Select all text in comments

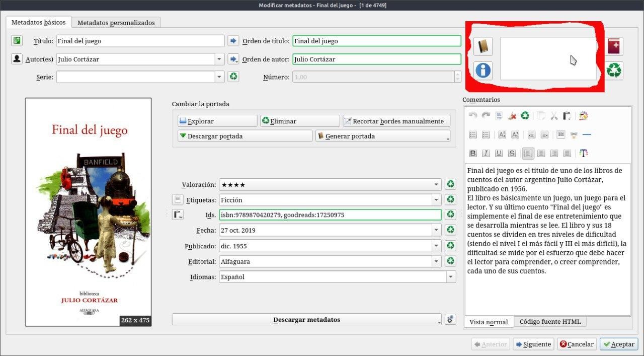(499, 116)
